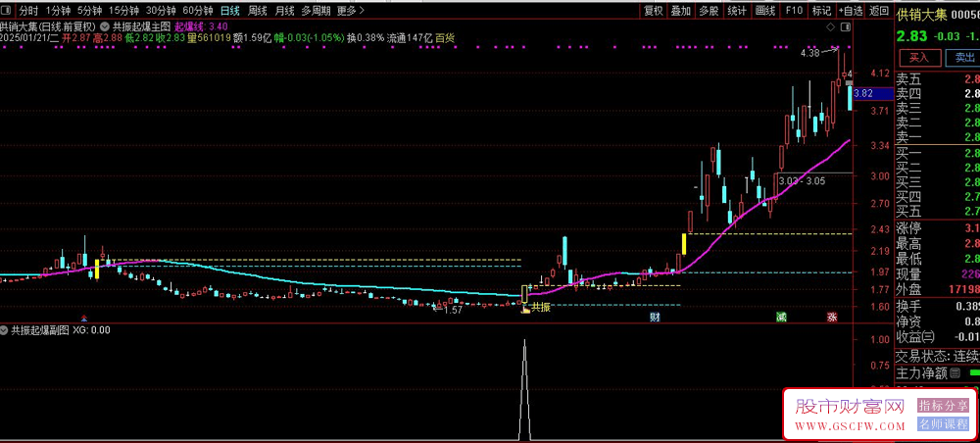Switch to the 30分钟 period tab
The height and width of the screenshot is (443, 980).
click(161, 11)
